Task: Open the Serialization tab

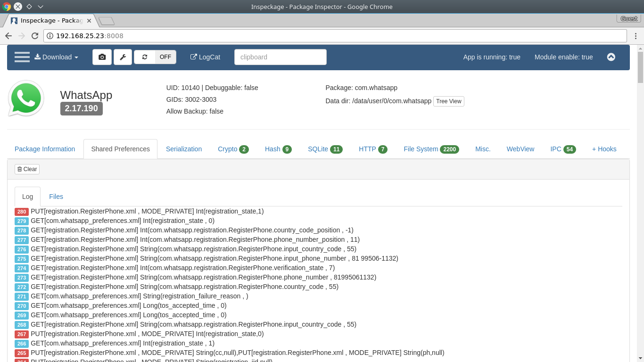Action: [x=184, y=149]
